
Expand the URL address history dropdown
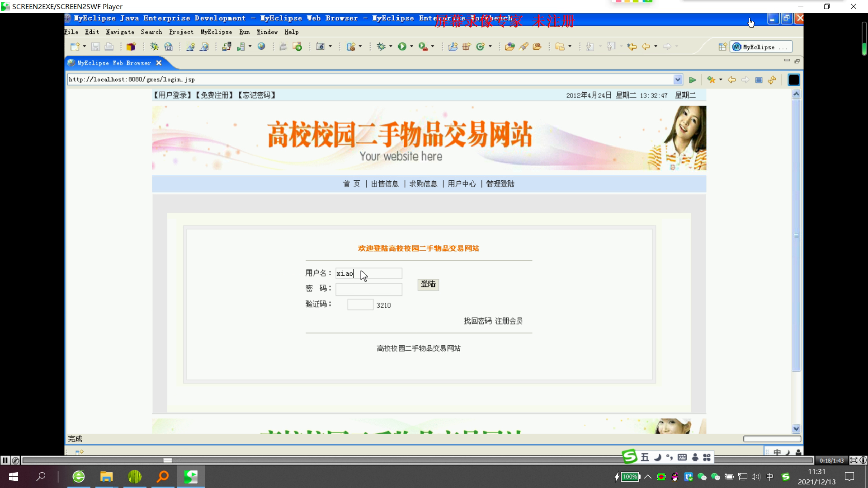677,80
